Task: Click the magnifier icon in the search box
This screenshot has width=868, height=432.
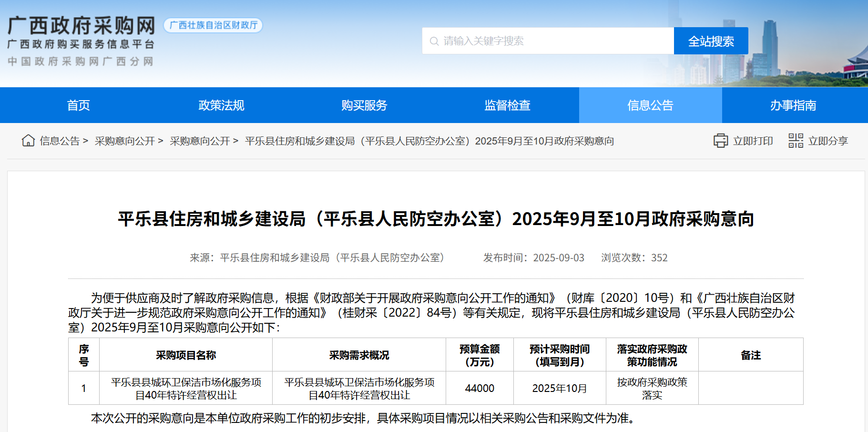Action: (434, 41)
